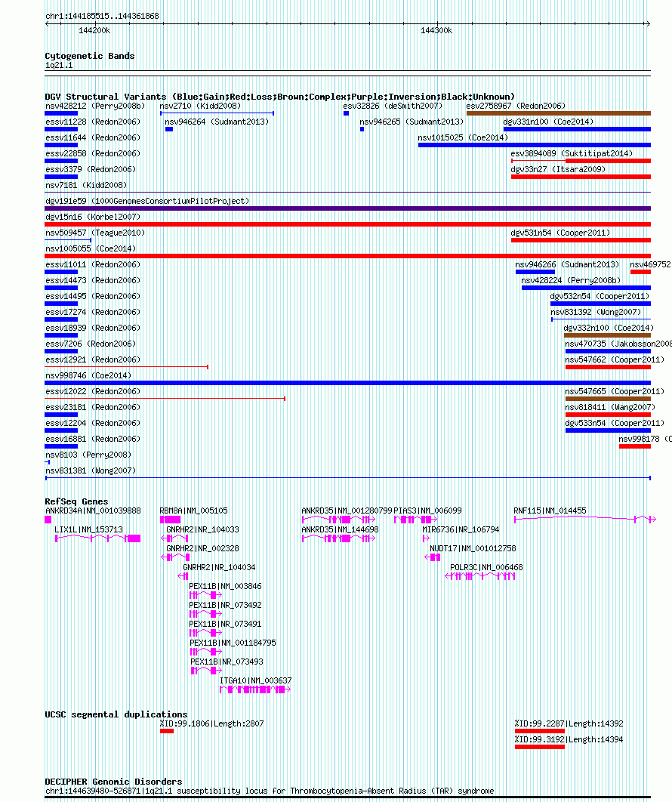This screenshot has height=802, width=672.
Task: Click the essv3379 (Redon2006) label
Action: 91,169
